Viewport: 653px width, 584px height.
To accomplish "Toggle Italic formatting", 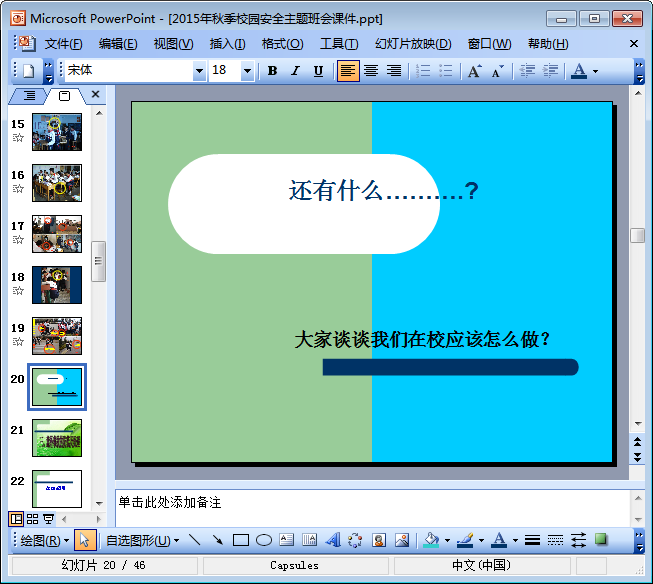I will [295, 71].
